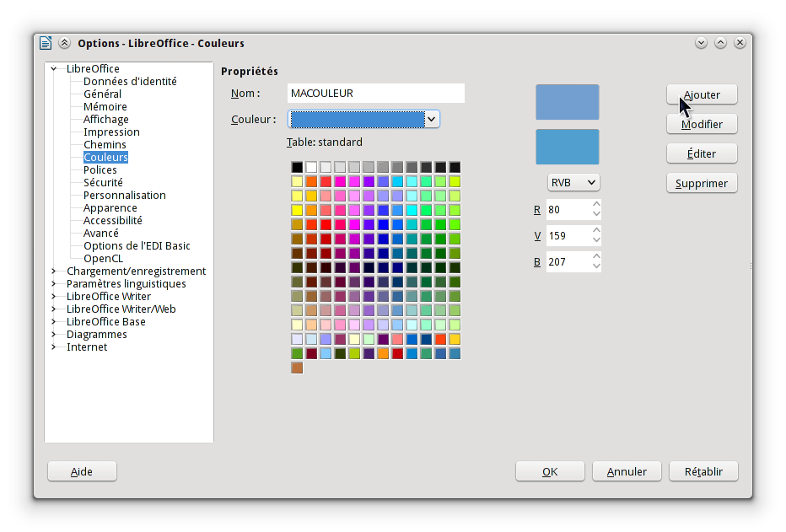Open Options de l'EDI Basic

(137, 245)
